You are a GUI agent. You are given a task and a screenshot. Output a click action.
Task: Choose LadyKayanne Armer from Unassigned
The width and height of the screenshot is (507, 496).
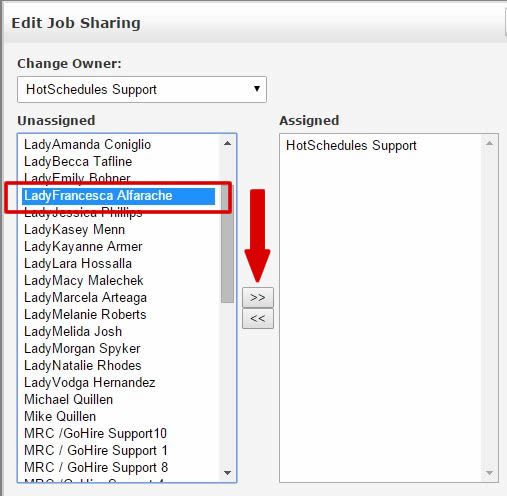[x=83, y=247]
